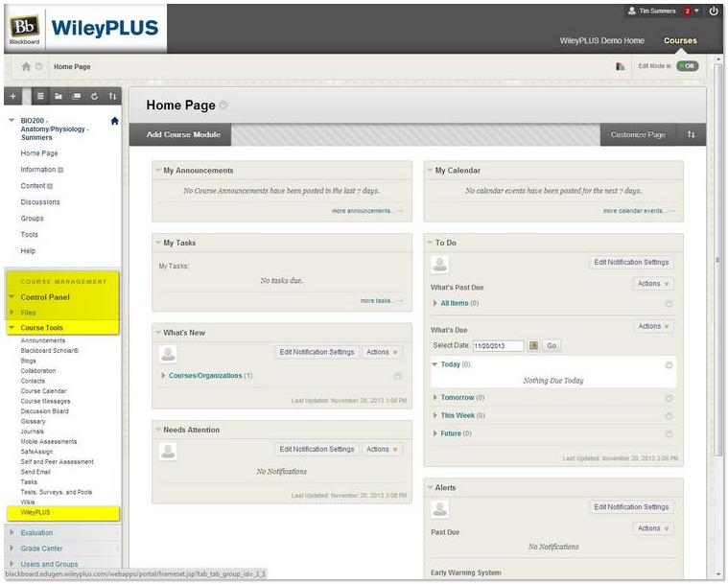Open more tasks link
Viewport: 728px width, 584px height.
click(381, 301)
